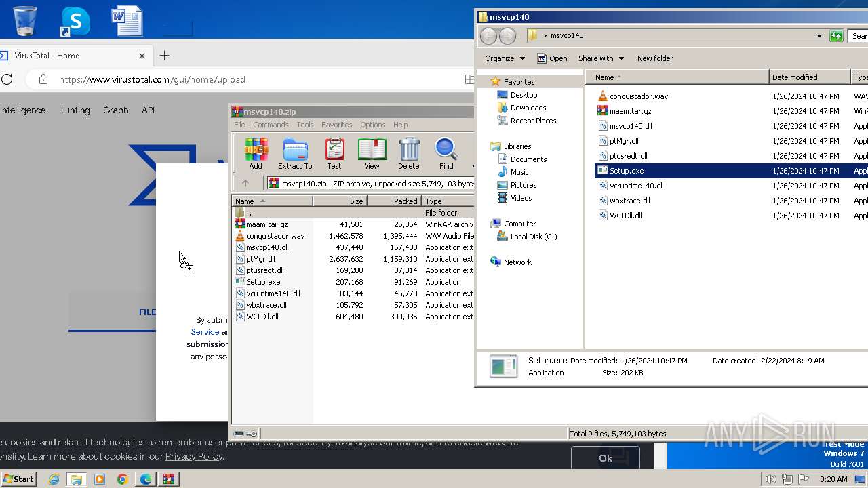Viewport: 868px width, 488px height.
Task: Select Downloads in Explorer navigation pane
Action: (x=528, y=108)
